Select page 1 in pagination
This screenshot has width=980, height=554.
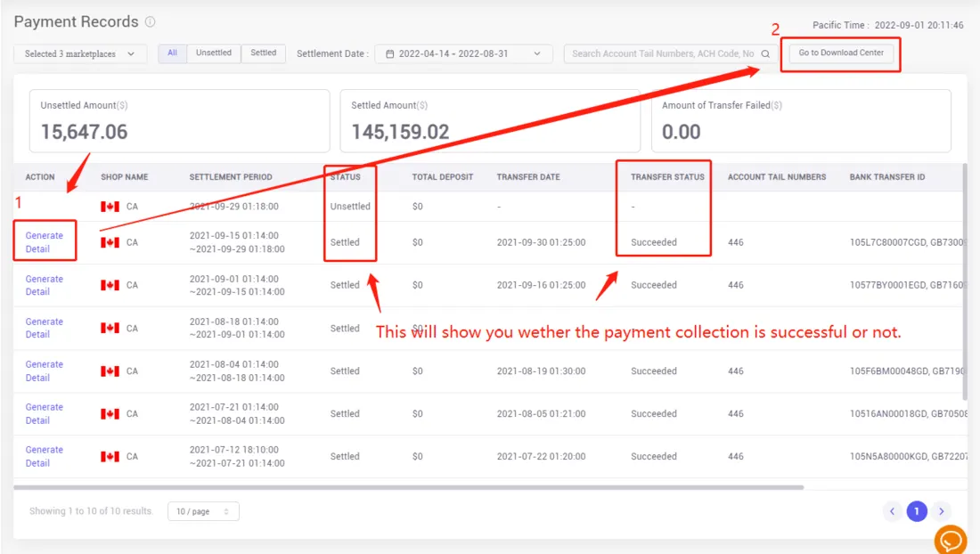click(x=916, y=511)
